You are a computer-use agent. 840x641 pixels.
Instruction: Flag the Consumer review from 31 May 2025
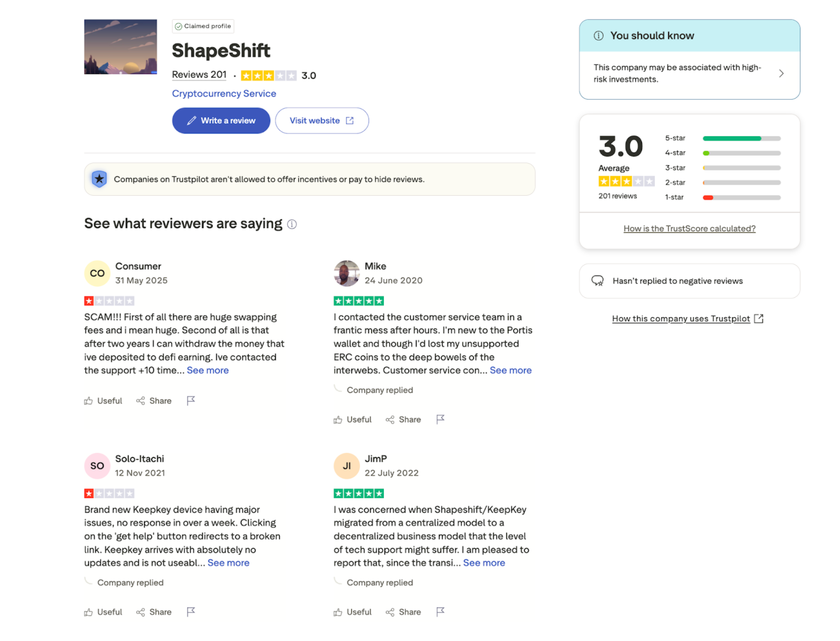pyautogui.click(x=191, y=400)
